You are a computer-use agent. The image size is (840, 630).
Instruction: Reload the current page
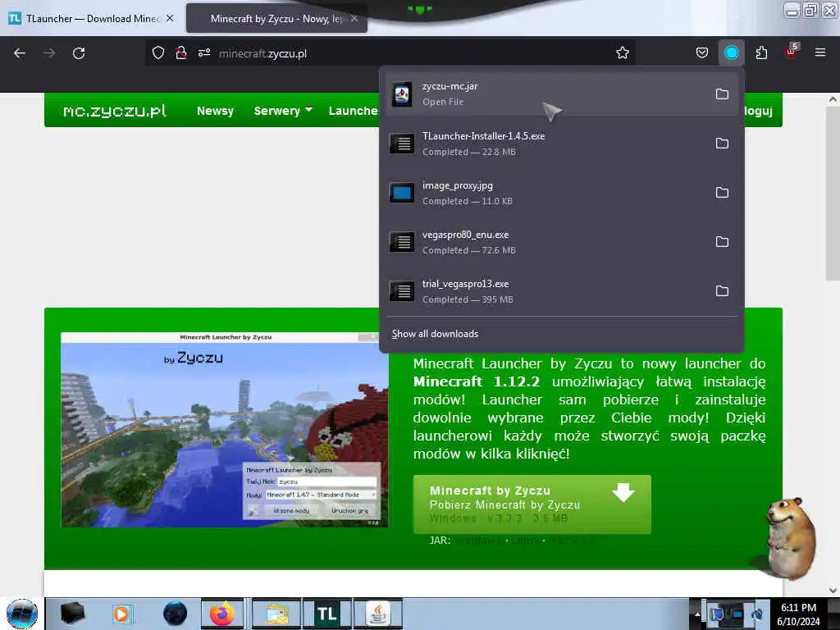coord(79,53)
